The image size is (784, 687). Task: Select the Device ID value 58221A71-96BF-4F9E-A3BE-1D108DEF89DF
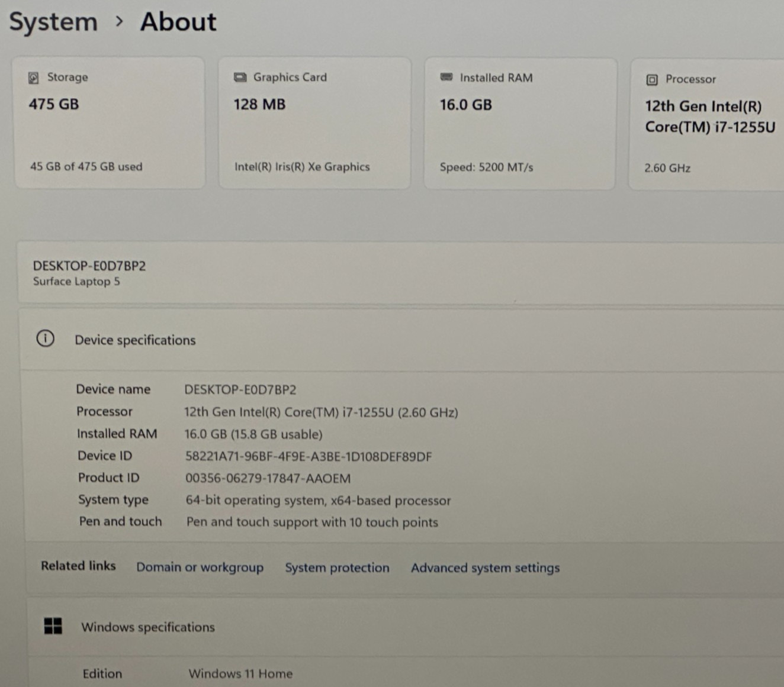[309, 456]
